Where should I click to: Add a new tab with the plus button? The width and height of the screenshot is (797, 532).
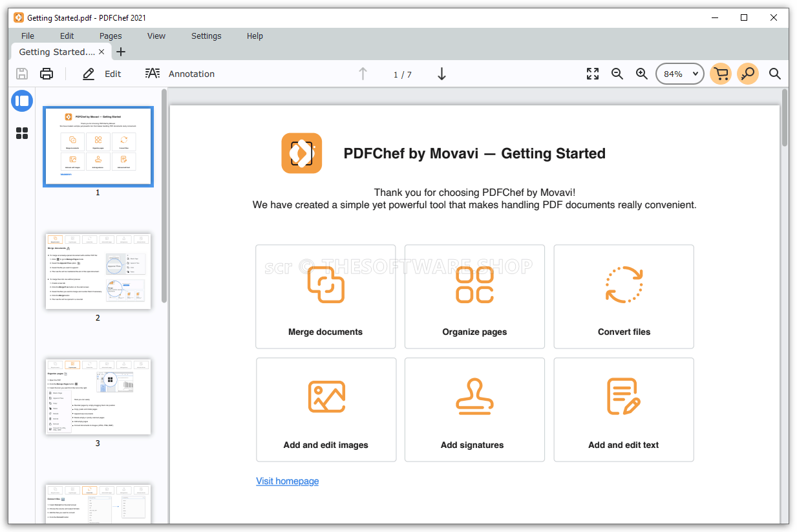tap(121, 52)
